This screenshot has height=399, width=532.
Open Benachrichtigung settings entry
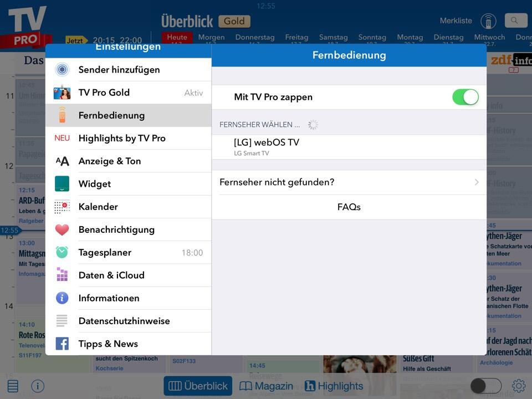click(x=128, y=229)
